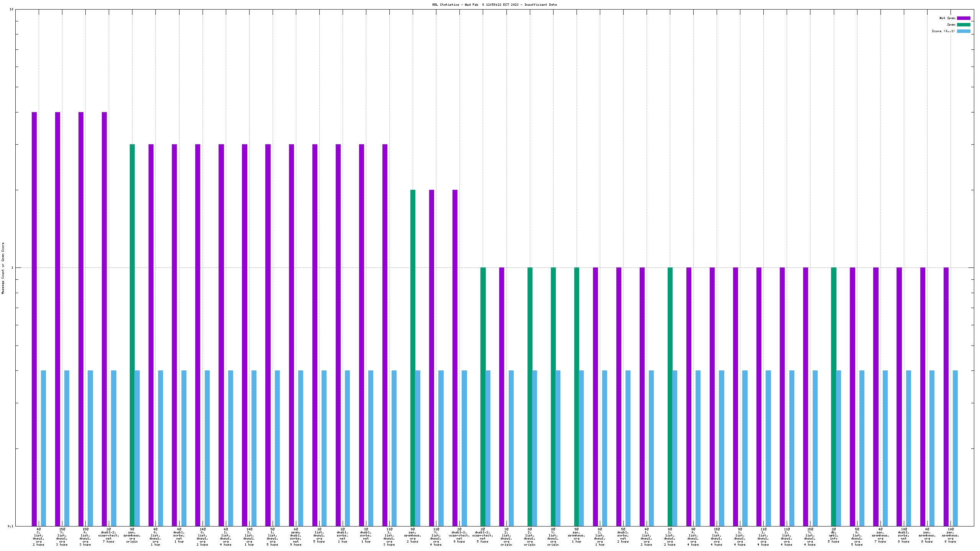This screenshot has height=551, width=980.
Task: Click the green bar for zen.spamhaus.org 2 hops
Action: 413,358
